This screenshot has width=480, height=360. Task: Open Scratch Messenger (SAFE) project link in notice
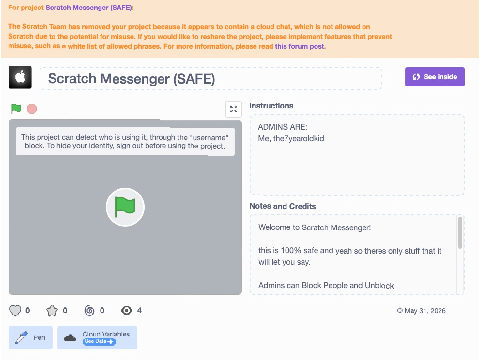(x=89, y=7)
